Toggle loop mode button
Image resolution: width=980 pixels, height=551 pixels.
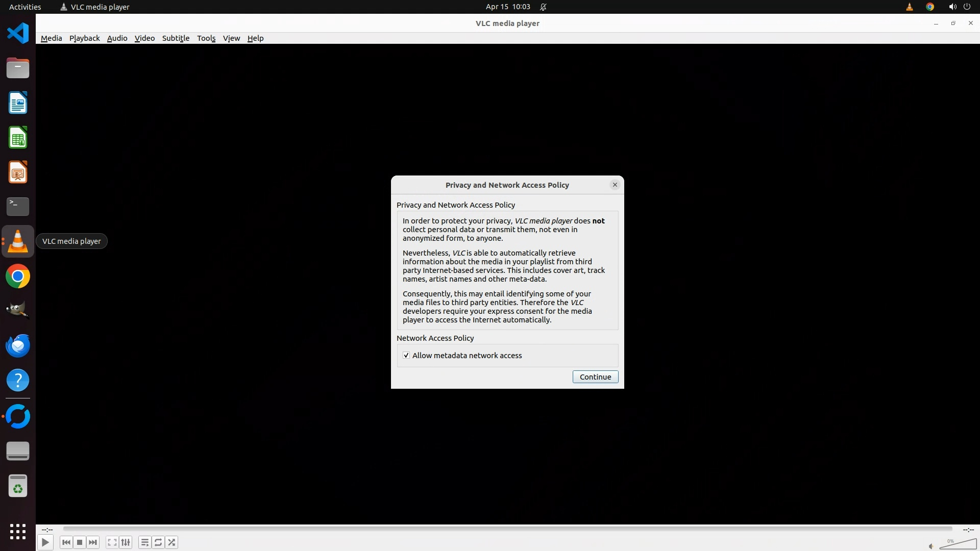[x=158, y=542]
